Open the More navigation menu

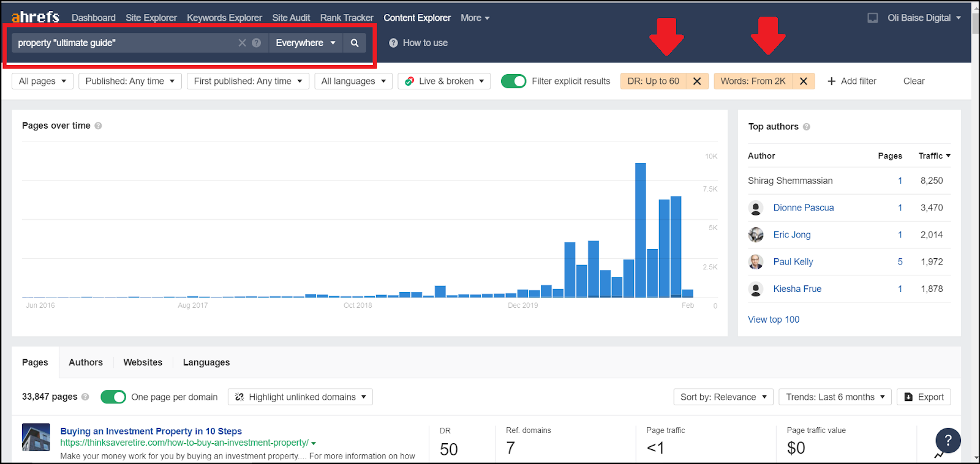[x=475, y=18]
